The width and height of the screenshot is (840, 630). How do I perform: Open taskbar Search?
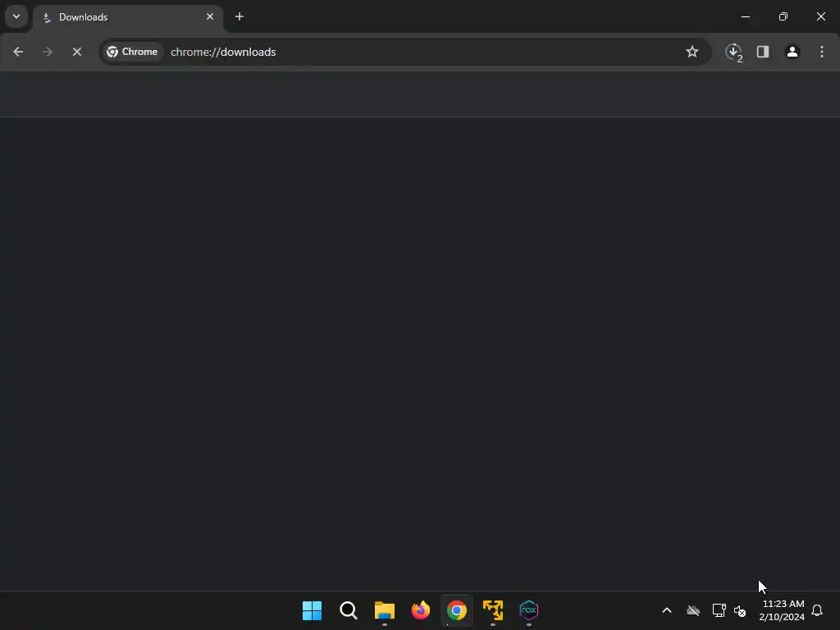(x=348, y=610)
